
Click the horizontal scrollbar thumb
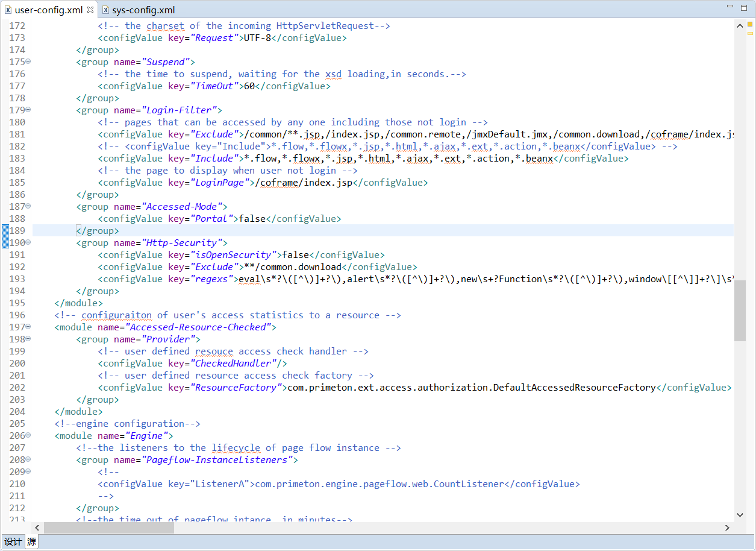point(108,527)
